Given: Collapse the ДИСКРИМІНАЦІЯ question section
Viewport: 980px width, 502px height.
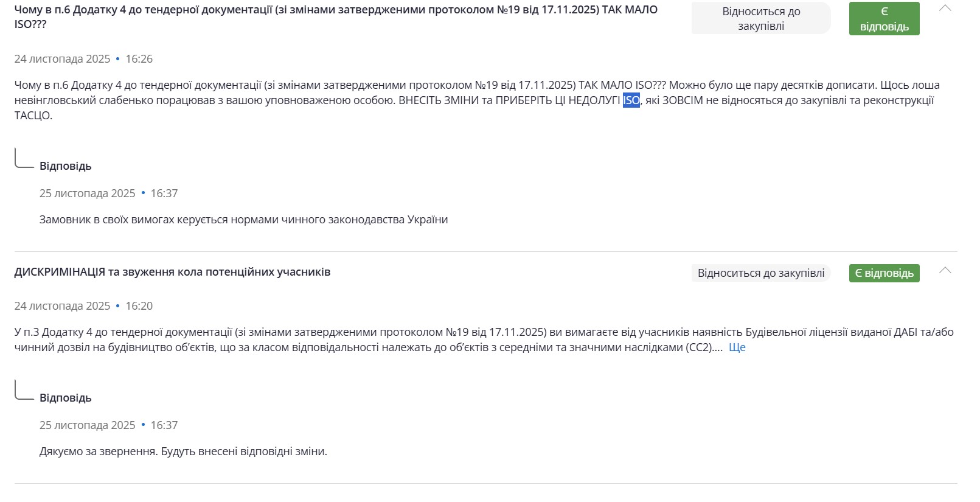Looking at the screenshot, I should click(945, 271).
